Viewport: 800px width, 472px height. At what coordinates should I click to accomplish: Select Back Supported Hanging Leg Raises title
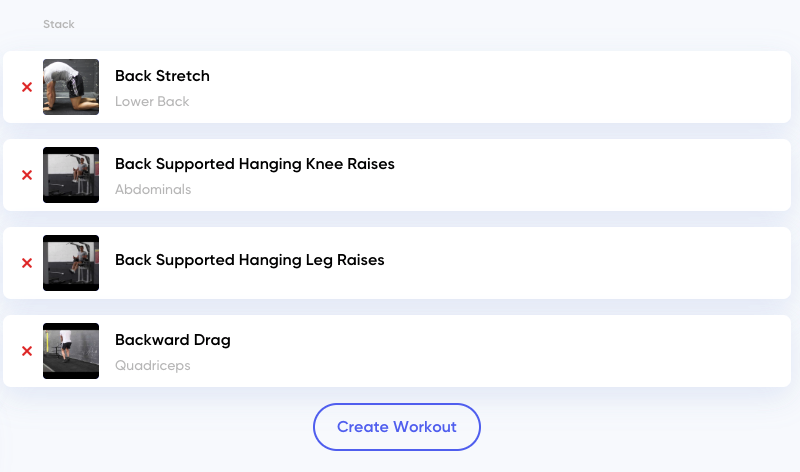tap(249, 260)
